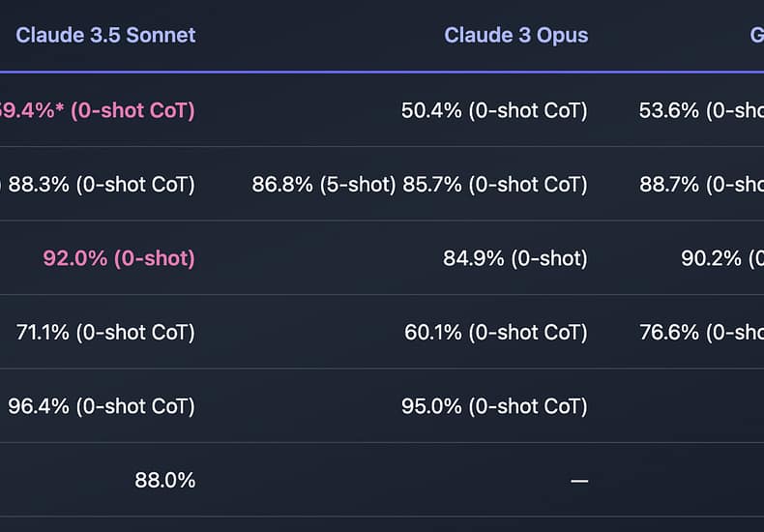The width and height of the screenshot is (764, 532).
Task: Click the dash placeholder in Opus column
Action: pos(579,482)
